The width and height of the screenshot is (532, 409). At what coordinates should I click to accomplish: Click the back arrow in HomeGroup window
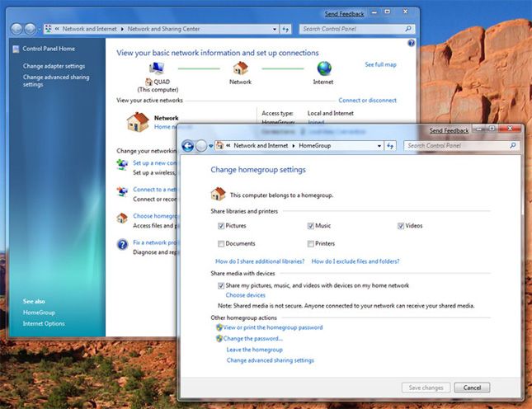tap(187, 146)
